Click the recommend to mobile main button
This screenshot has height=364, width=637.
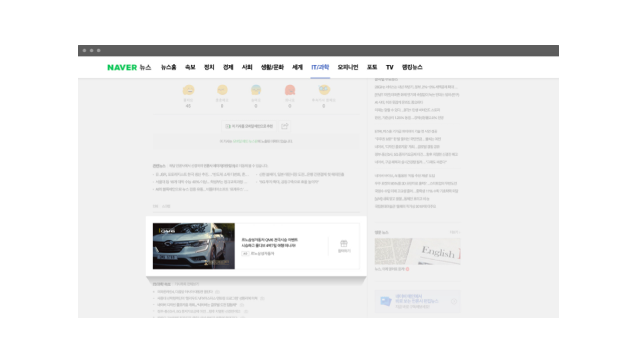249,126
